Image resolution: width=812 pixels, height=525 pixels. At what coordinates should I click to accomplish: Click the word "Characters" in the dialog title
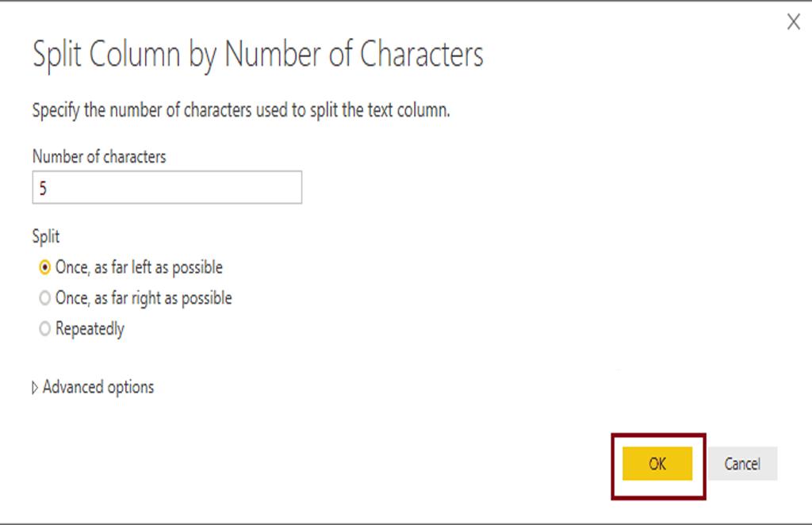tap(421, 56)
